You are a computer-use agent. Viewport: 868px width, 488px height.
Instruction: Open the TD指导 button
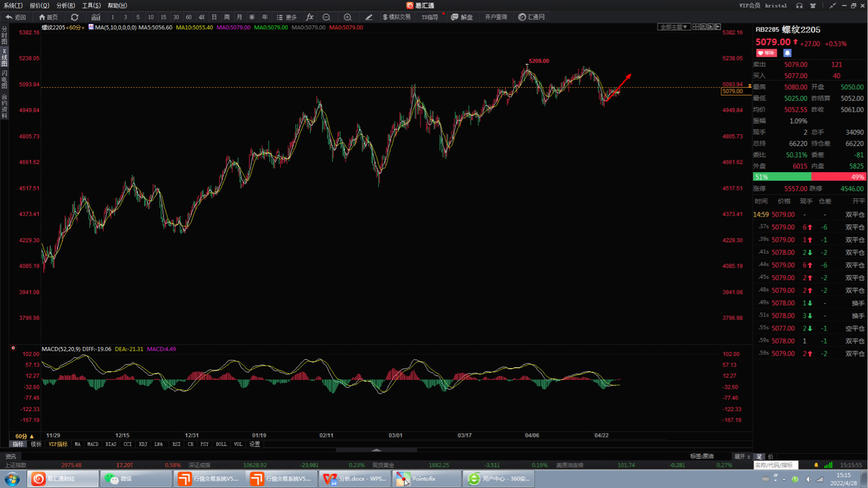(430, 17)
